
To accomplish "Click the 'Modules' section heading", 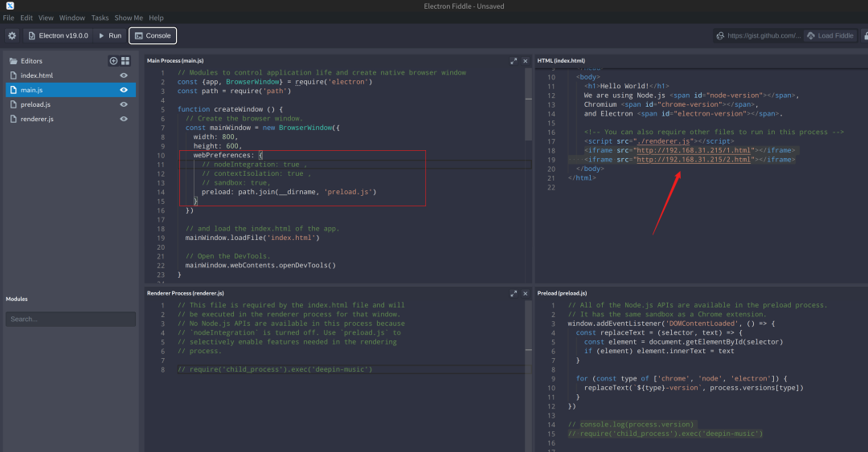I will click(x=17, y=299).
